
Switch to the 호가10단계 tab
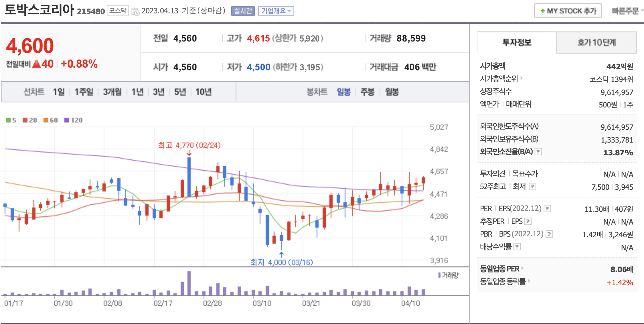point(596,43)
